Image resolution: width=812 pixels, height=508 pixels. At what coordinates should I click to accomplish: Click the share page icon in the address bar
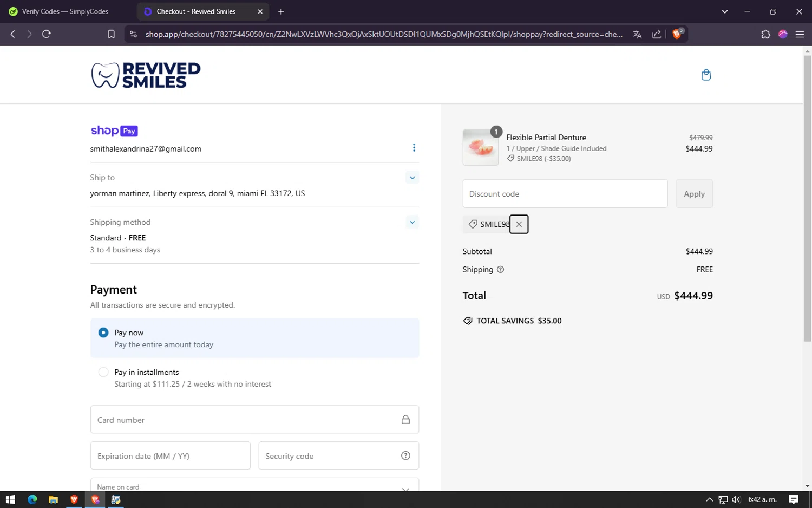(657, 34)
